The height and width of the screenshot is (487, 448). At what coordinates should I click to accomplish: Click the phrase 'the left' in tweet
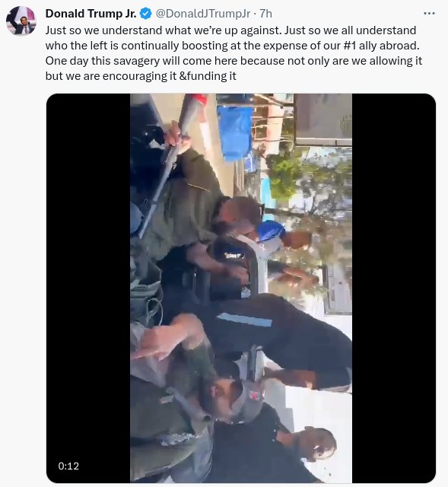tap(88, 46)
